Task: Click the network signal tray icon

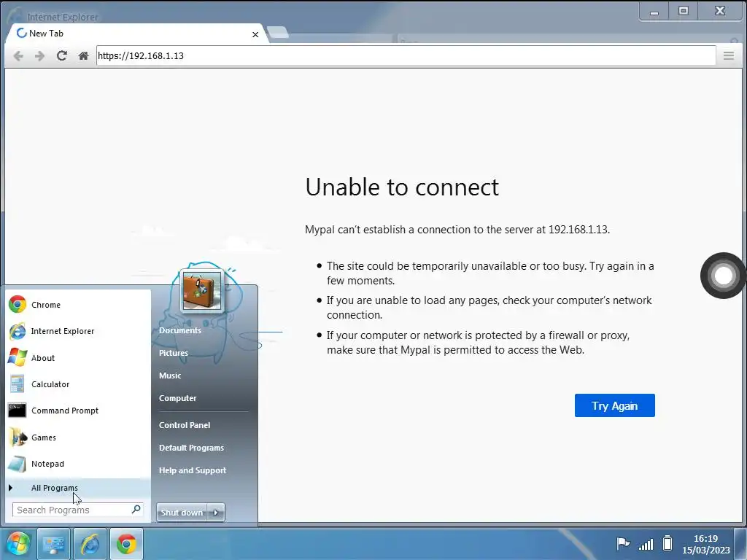Action: coord(646,544)
